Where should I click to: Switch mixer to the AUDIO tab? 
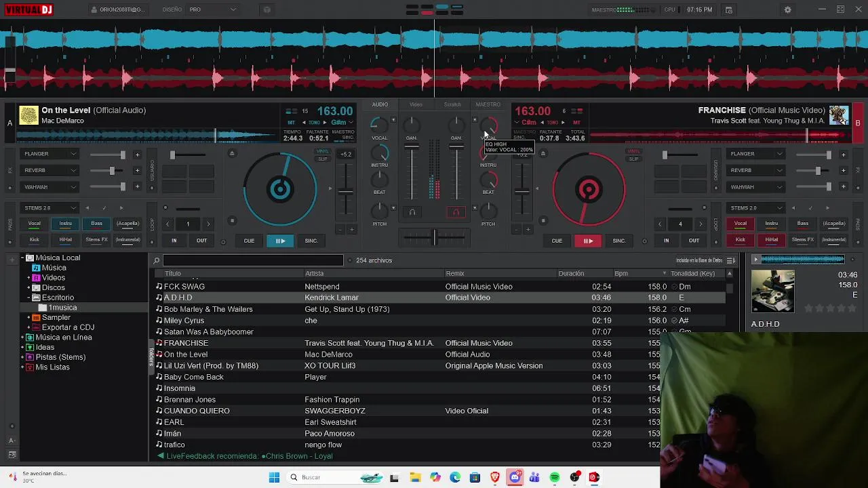(x=380, y=104)
